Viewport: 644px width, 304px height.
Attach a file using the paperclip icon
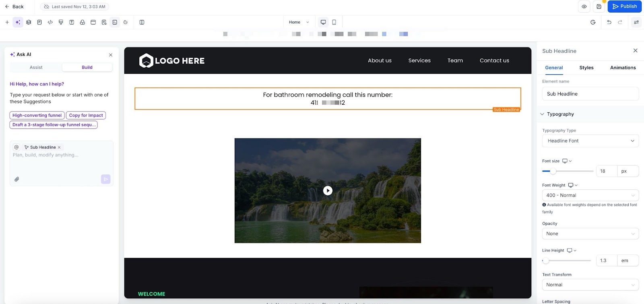(x=17, y=179)
